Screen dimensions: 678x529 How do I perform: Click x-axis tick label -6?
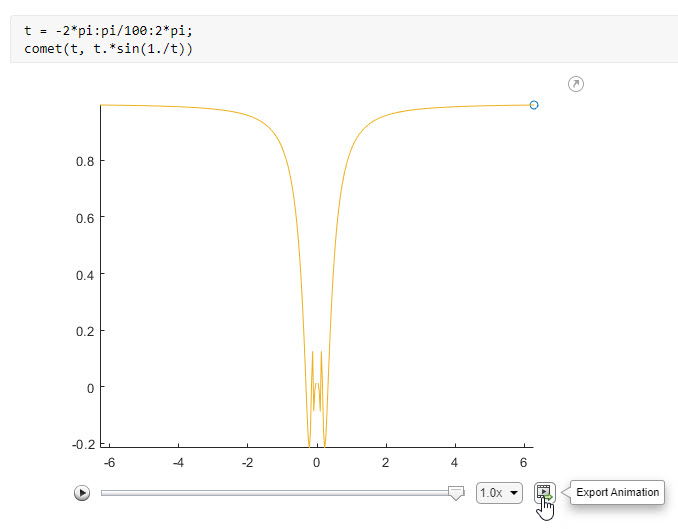coord(109,463)
